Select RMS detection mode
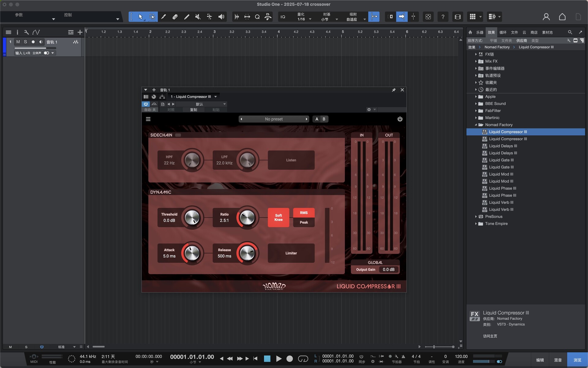This screenshot has height=368, width=588. pos(304,213)
